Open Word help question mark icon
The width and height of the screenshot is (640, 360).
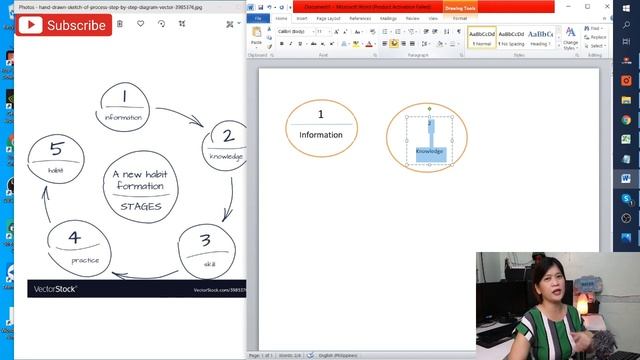[611, 18]
